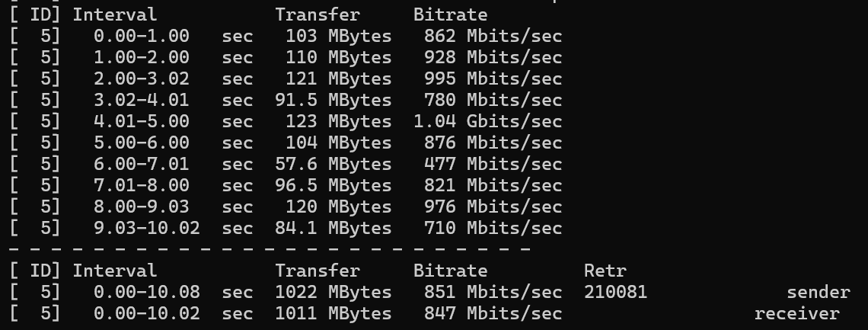This screenshot has width=868, height=330.
Task: Click the 995 Mbits/sec bitrate value
Action: [493, 79]
